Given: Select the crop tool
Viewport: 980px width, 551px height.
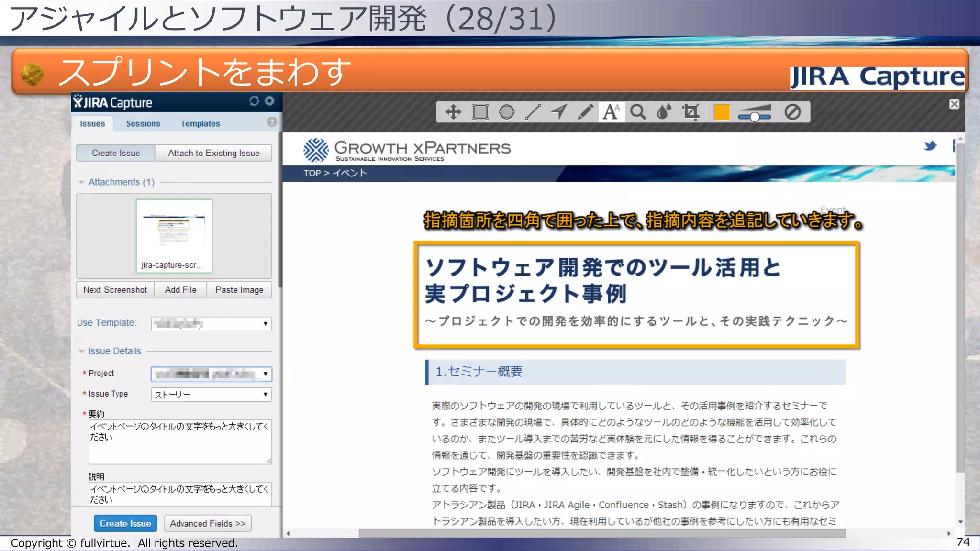Looking at the screenshot, I should [x=690, y=112].
